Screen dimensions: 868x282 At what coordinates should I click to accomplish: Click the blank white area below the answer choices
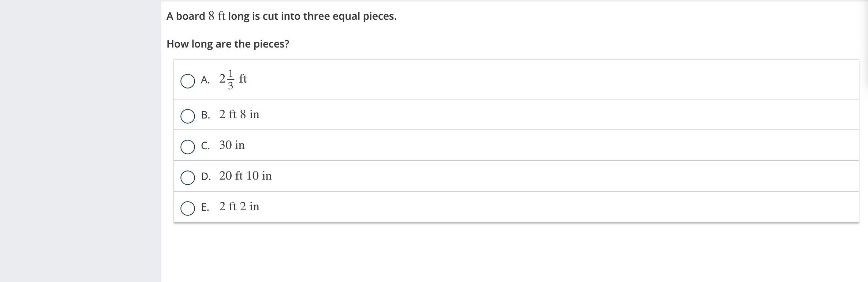click(512, 252)
